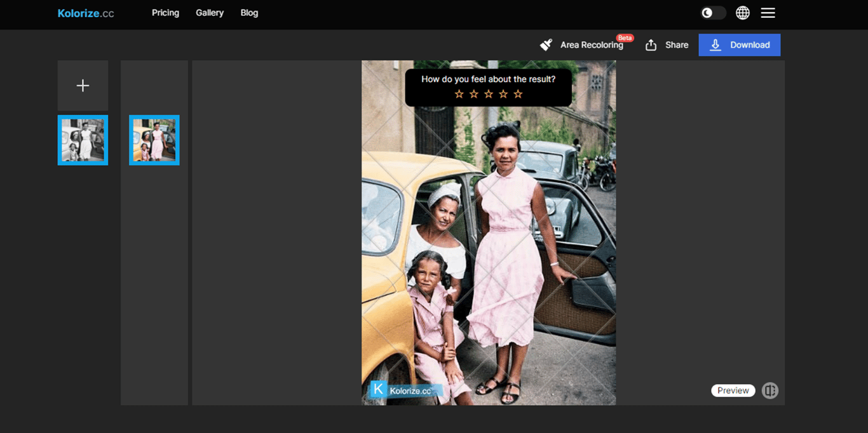Give a five-star rating for the result

(518, 93)
